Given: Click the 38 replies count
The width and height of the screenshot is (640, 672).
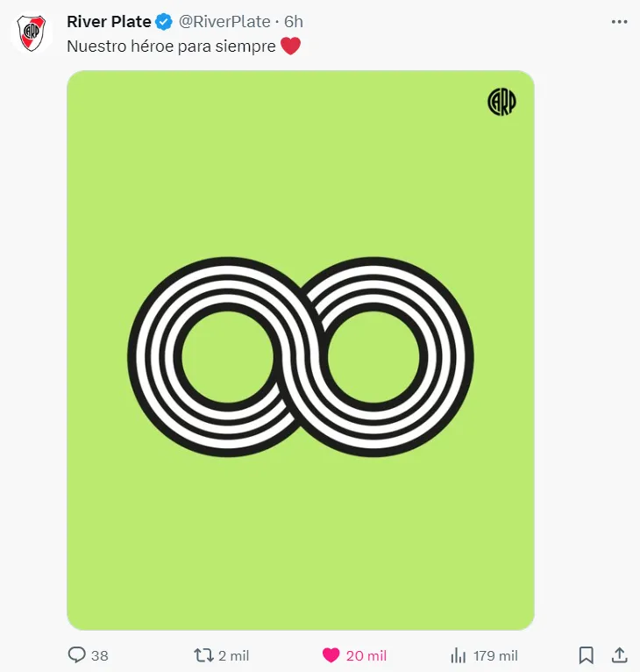Looking at the screenshot, I should (x=99, y=655).
